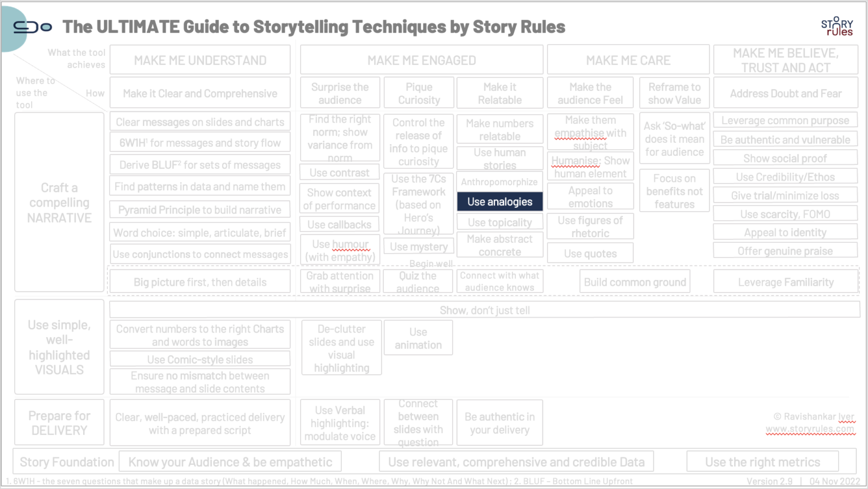Viewport: 868px width, 489px height.
Task: Click the 'Story Foundation' label box
Action: [x=66, y=461]
